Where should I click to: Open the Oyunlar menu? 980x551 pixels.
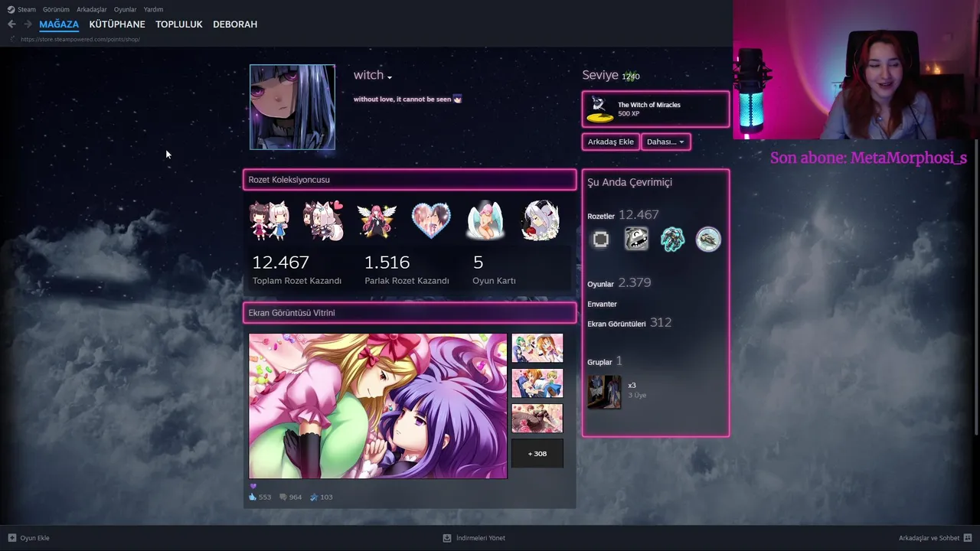(126, 9)
